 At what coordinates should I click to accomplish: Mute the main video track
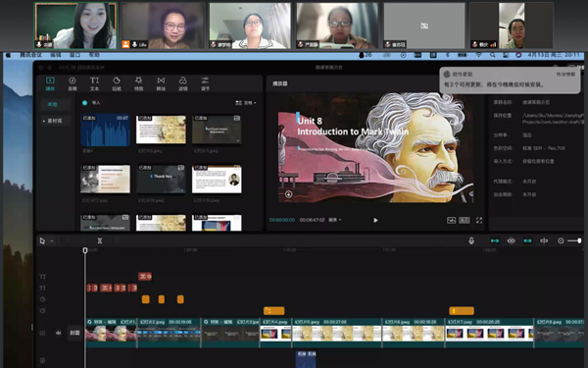59,333
